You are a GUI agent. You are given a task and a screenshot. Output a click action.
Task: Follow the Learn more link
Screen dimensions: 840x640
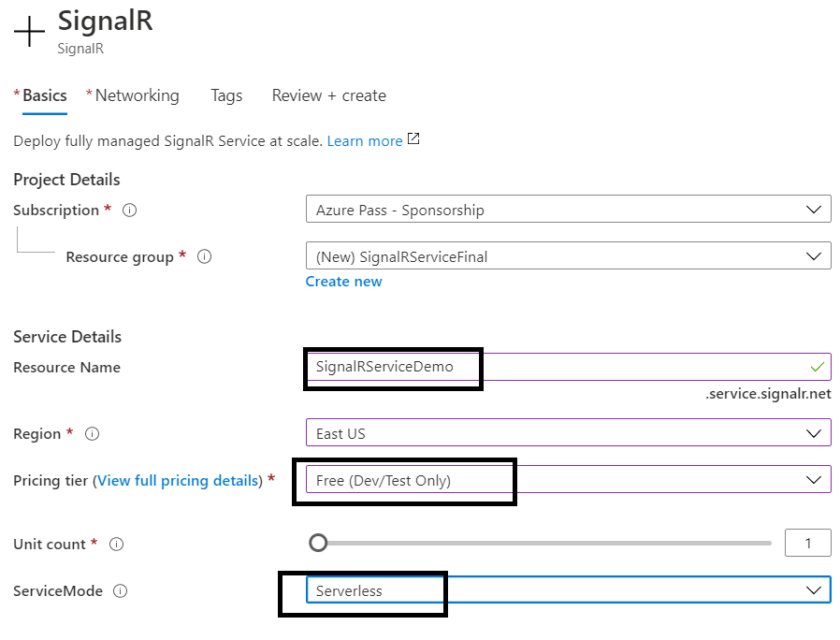click(x=365, y=141)
